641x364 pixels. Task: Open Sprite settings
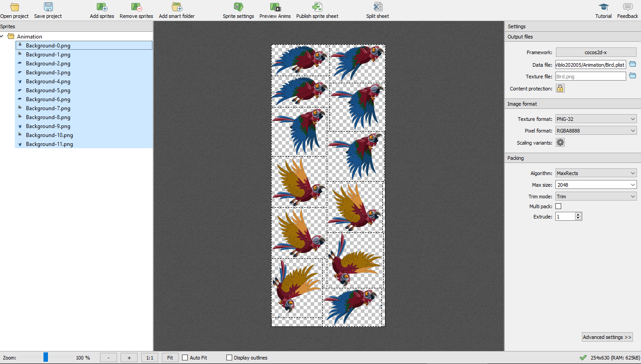pyautogui.click(x=238, y=10)
